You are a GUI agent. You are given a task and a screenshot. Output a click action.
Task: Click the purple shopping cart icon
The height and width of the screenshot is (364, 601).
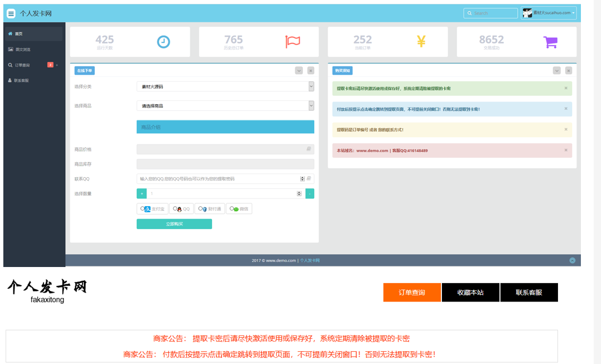[x=550, y=42]
